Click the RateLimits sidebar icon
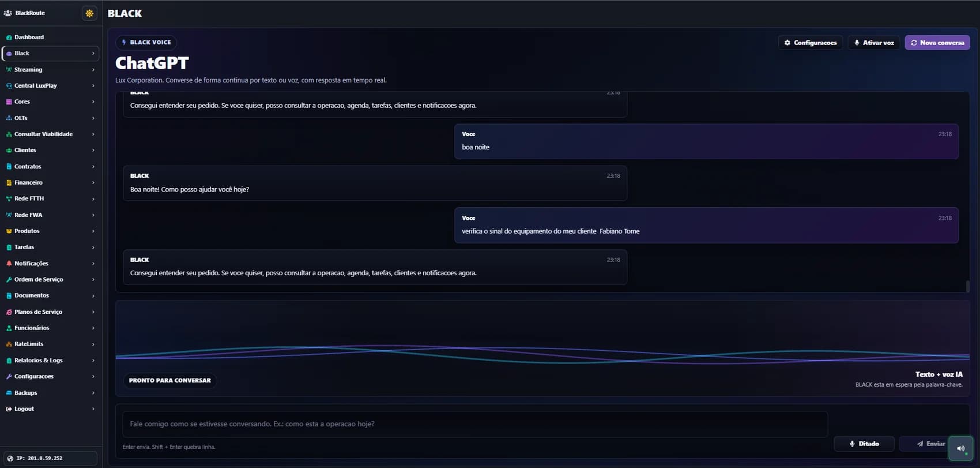 point(9,345)
